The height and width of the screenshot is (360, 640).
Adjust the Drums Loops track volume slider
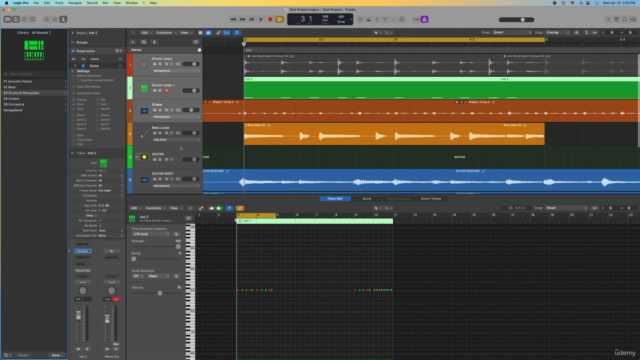point(191,64)
